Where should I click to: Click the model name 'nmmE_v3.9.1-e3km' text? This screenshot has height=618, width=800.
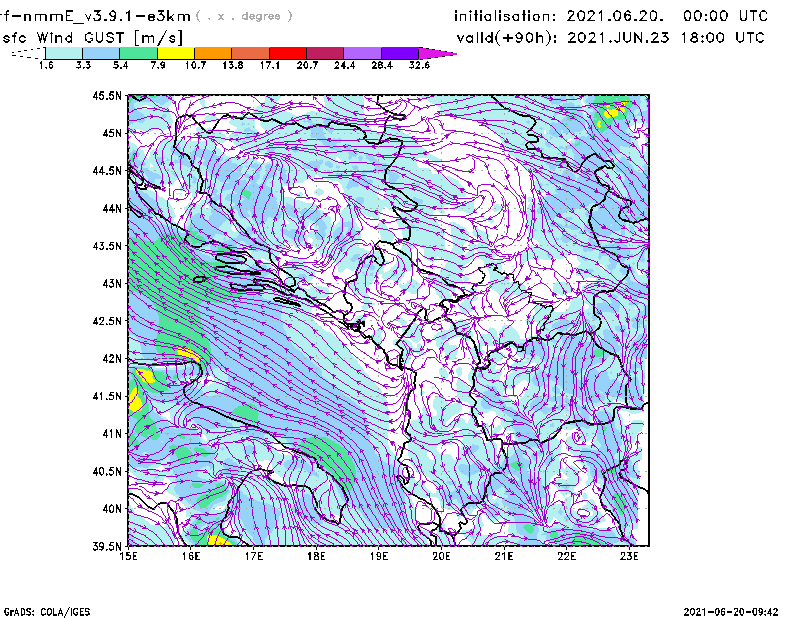[107, 16]
